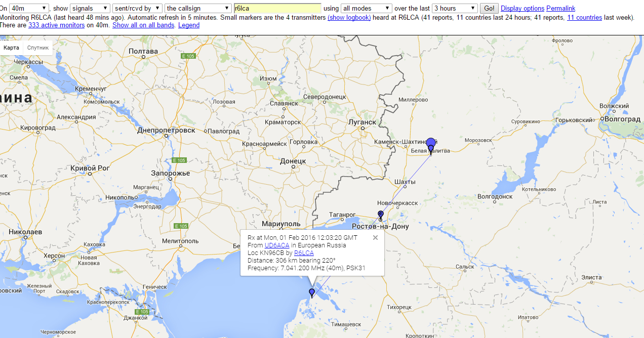Click the E 105 road shield near Джанкой
This screenshot has width=644, height=338.
pos(143,312)
